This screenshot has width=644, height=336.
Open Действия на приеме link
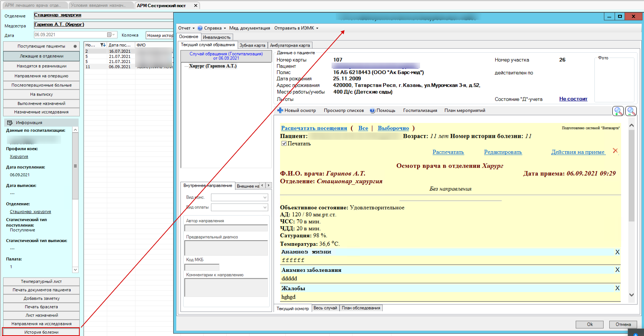tap(578, 152)
